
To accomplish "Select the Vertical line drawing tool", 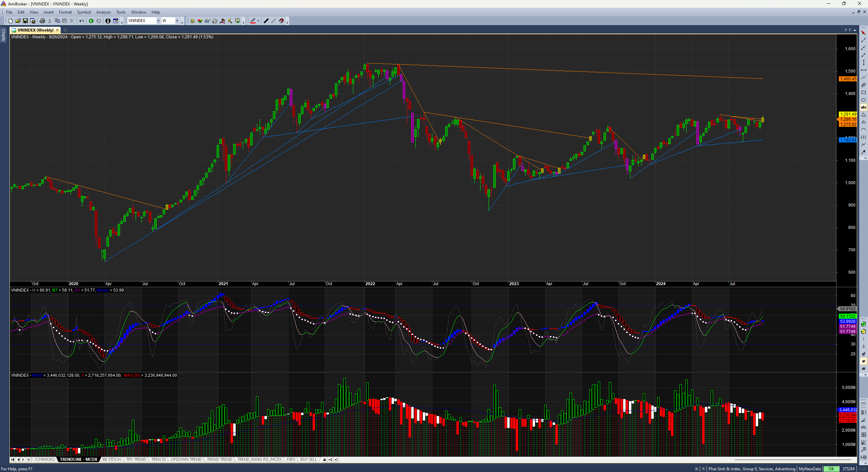I will (864, 62).
